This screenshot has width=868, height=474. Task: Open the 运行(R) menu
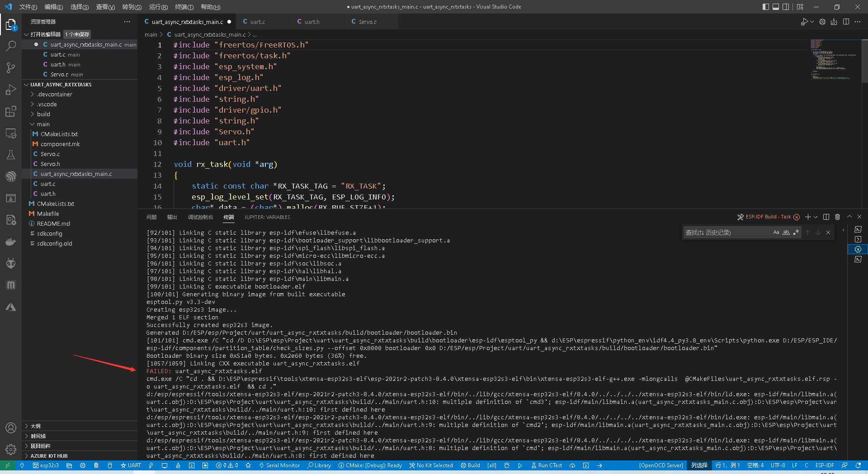158,7
